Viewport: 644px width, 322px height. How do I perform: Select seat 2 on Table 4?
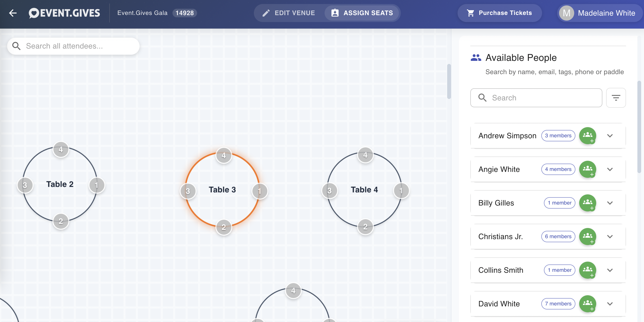(x=365, y=227)
